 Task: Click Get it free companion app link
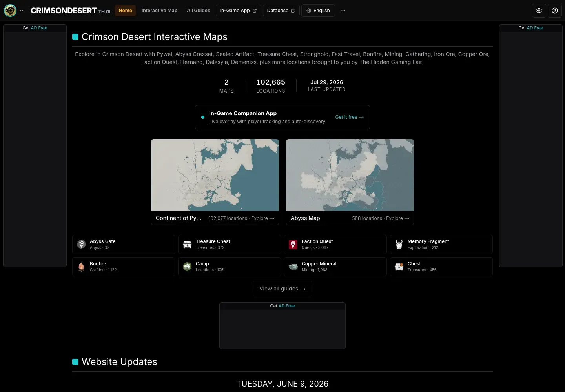point(349,117)
